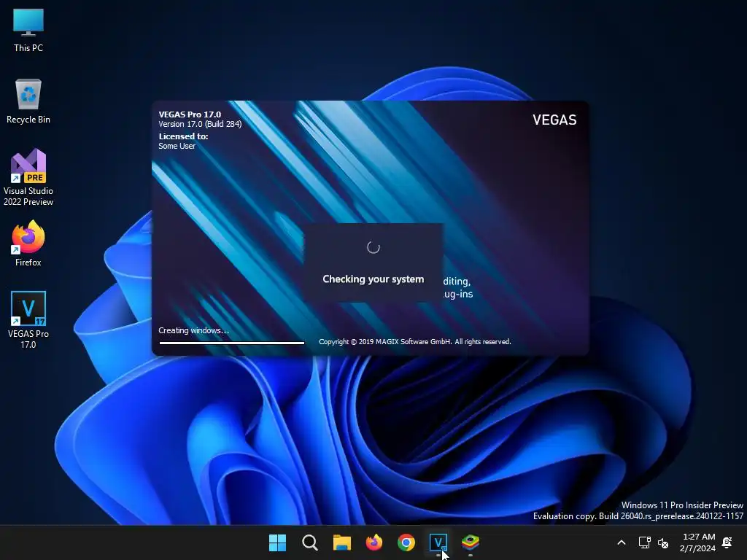Select the VEGAS Pro 17.0 desktop shortcut
Image resolution: width=747 pixels, height=560 pixels.
click(x=28, y=320)
